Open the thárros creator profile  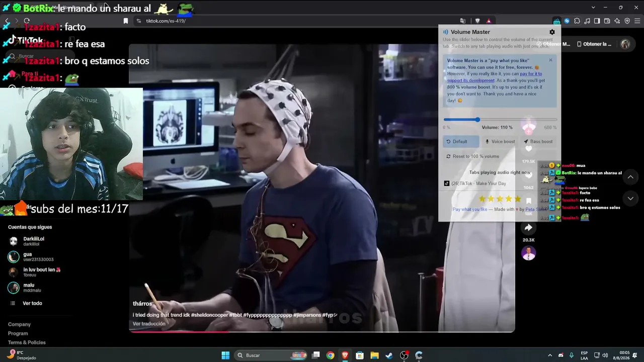[142, 304]
